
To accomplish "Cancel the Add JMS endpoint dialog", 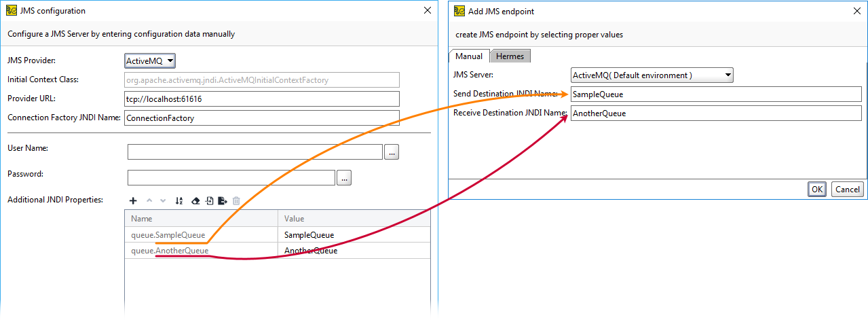I will 848,190.
